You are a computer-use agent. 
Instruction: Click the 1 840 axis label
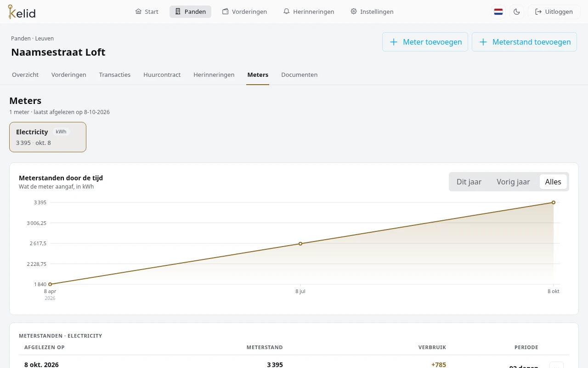coord(40,284)
